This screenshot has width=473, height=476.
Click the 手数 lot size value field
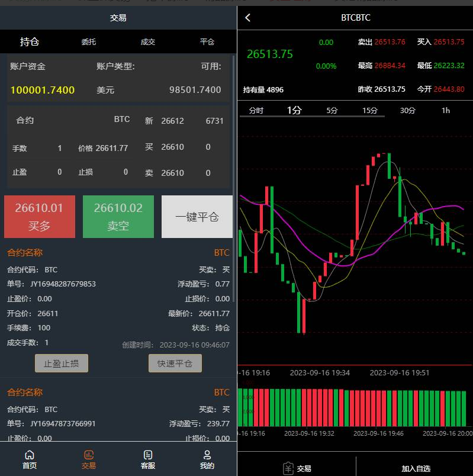(x=60, y=148)
